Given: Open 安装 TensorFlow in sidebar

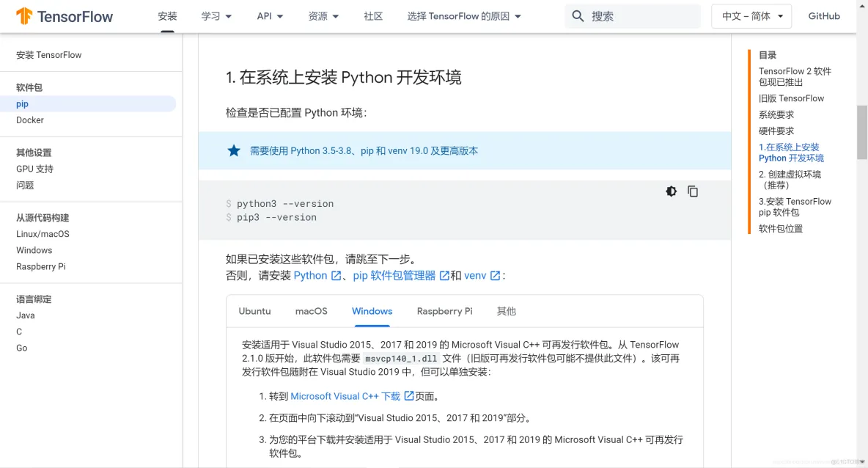Looking at the screenshot, I should [48, 55].
